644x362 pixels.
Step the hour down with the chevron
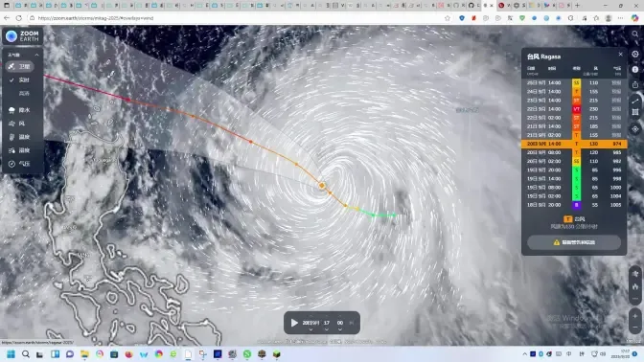(x=326, y=329)
